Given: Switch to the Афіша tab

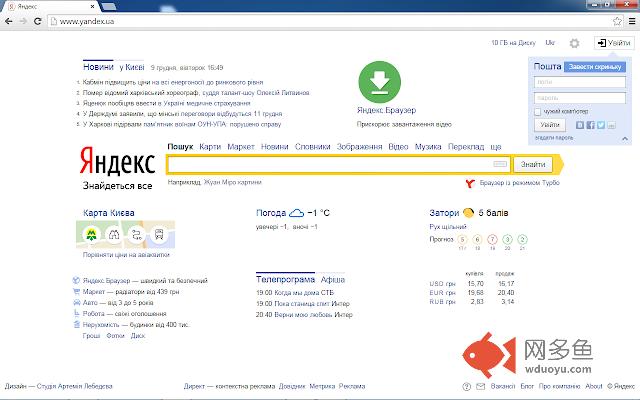Looking at the screenshot, I should pyautogui.click(x=333, y=280).
